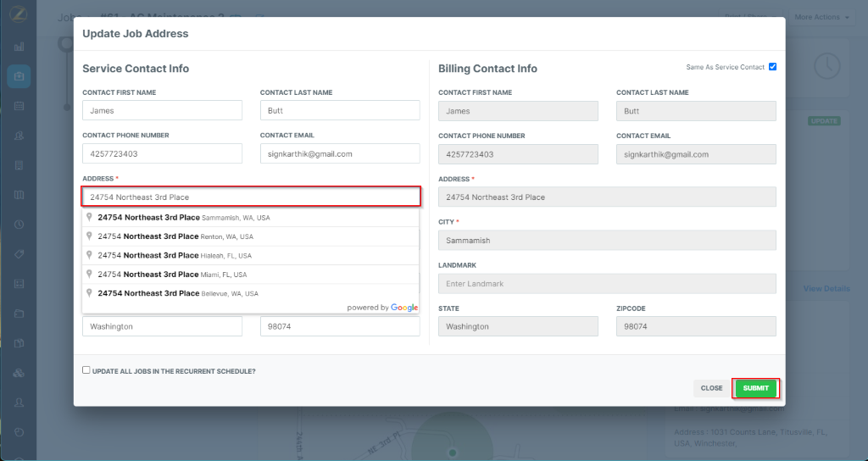The height and width of the screenshot is (461, 868).
Task: Uncheck Same As Service Contact checkbox
Action: tap(772, 67)
